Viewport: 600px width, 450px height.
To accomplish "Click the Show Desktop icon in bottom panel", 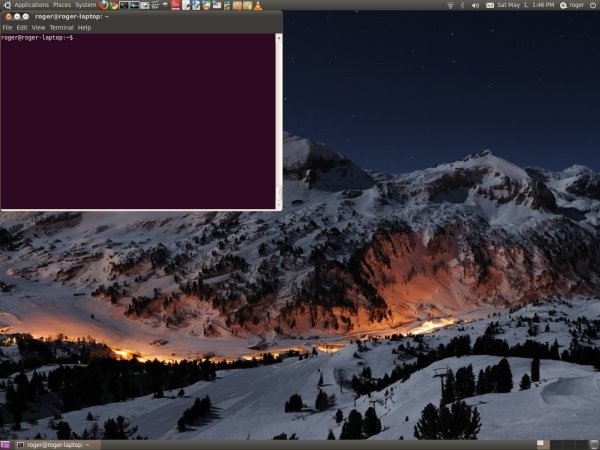I will 5,444.
